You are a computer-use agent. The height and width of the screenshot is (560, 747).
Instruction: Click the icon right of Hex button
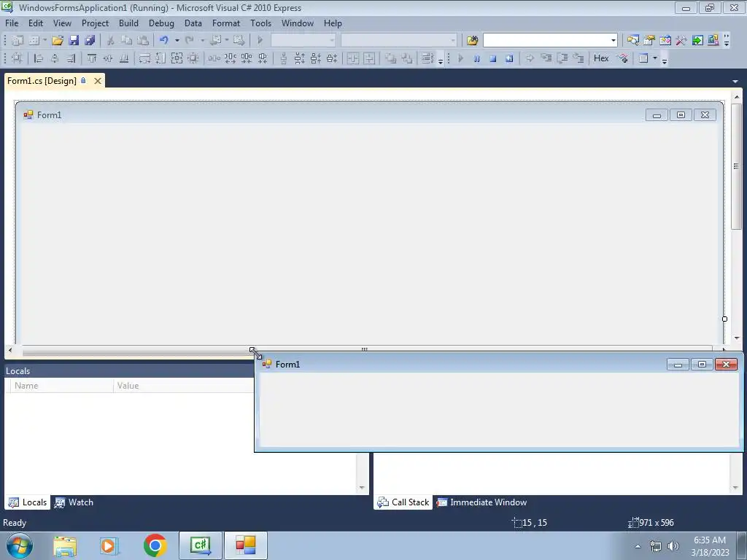tap(622, 58)
